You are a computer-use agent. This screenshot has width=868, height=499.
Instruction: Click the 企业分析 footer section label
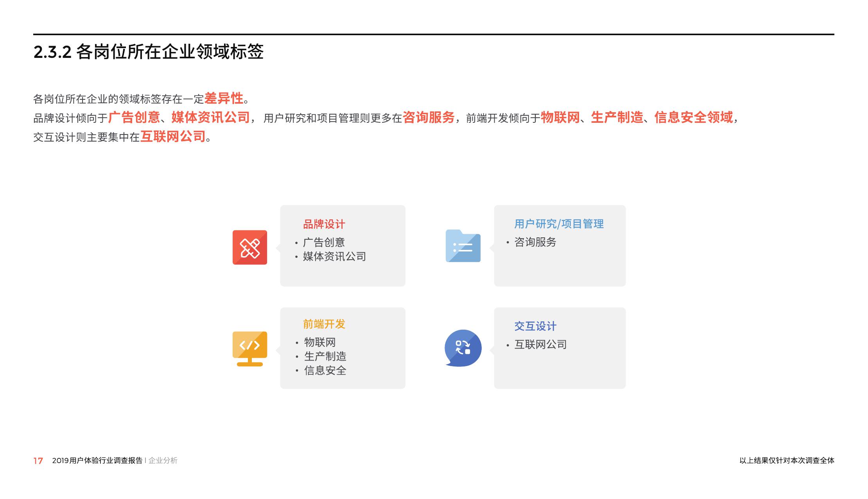point(163,460)
